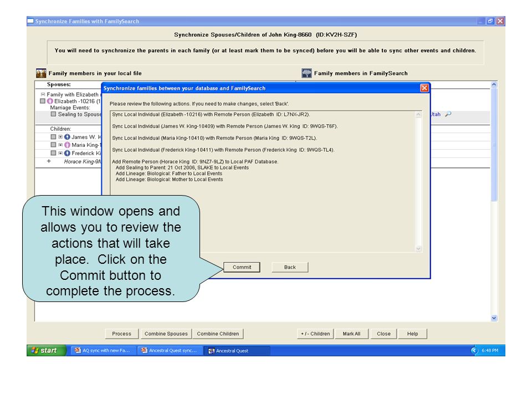This screenshot has width=532, height=399.
Task: Select the Ancestral Quest taskbar button
Action: coord(237,350)
